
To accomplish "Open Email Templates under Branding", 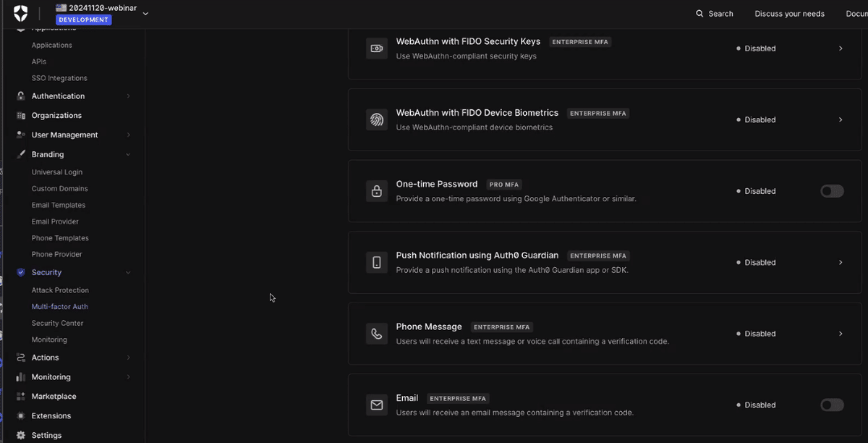I will 59,206.
